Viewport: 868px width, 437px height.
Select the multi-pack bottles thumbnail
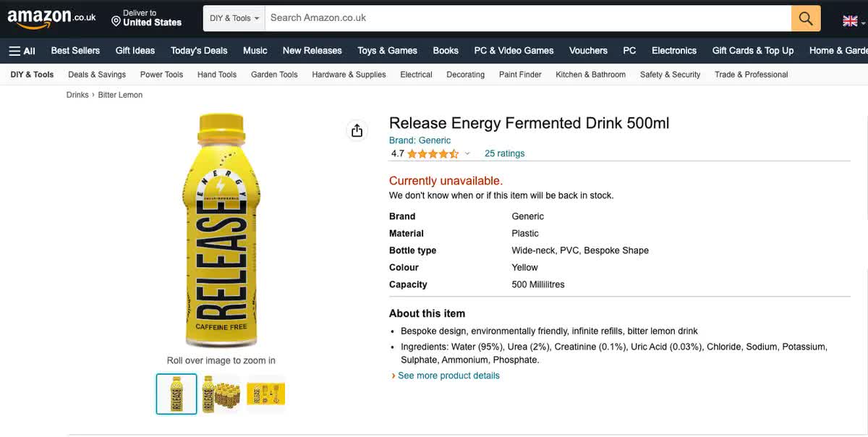click(221, 394)
